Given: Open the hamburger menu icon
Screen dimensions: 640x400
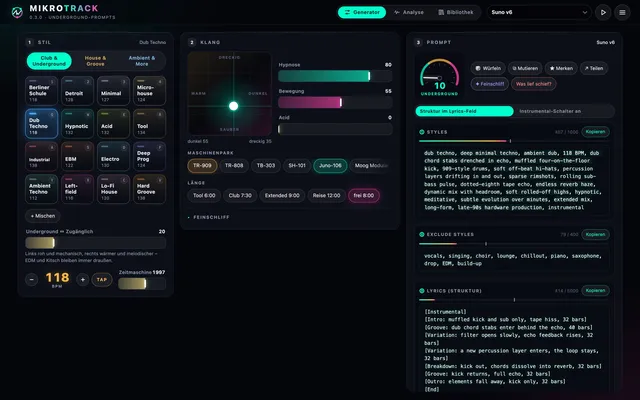Looking at the screenshot, I should [x=622, y=12].
